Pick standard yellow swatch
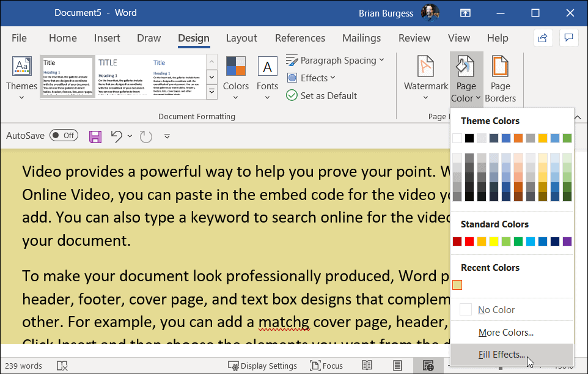 494,241
